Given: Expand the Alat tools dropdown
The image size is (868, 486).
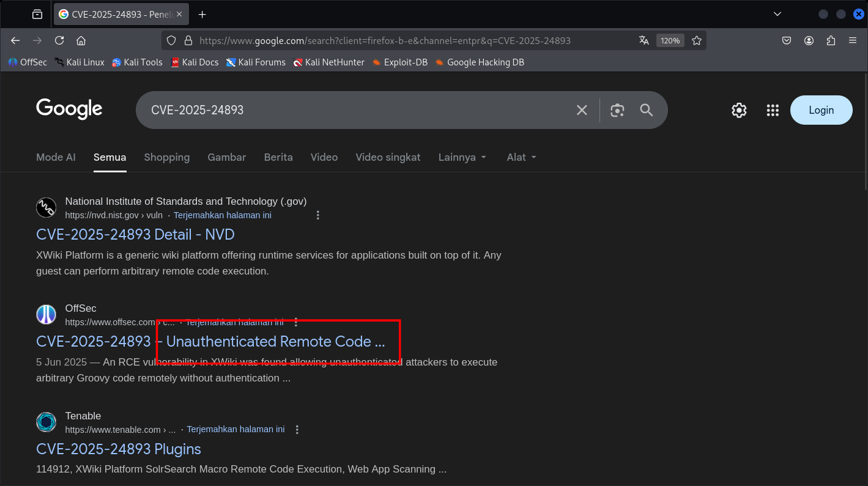Looking at the screenshot, I should coord(522,157).
